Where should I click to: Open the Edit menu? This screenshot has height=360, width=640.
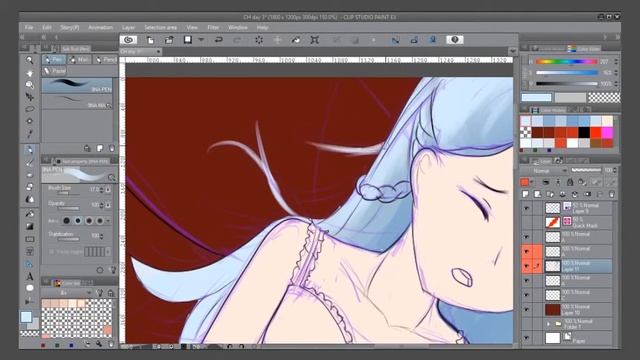(47, 27)
